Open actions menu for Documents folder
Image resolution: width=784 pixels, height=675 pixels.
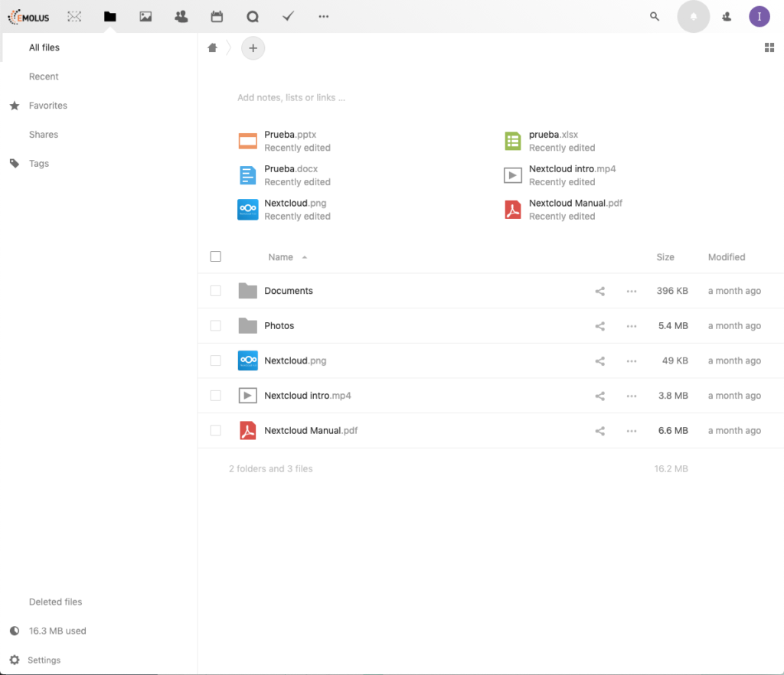[632, 292]
